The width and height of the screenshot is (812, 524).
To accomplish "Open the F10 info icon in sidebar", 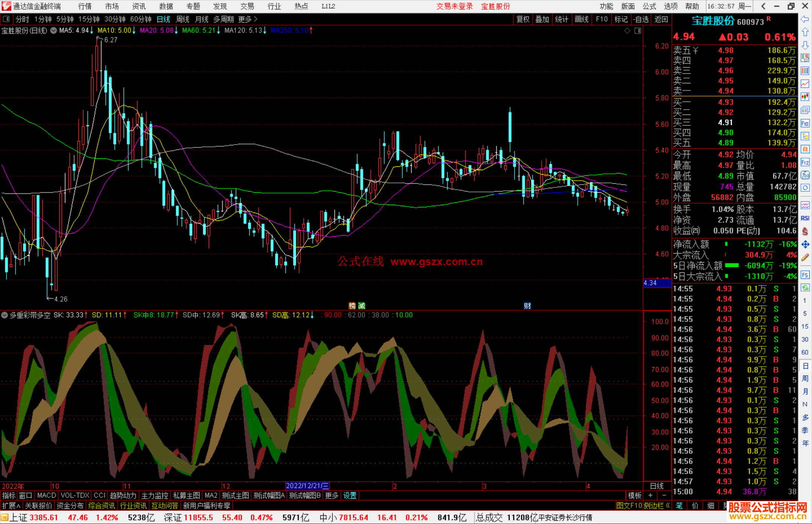I will [805, 124].
